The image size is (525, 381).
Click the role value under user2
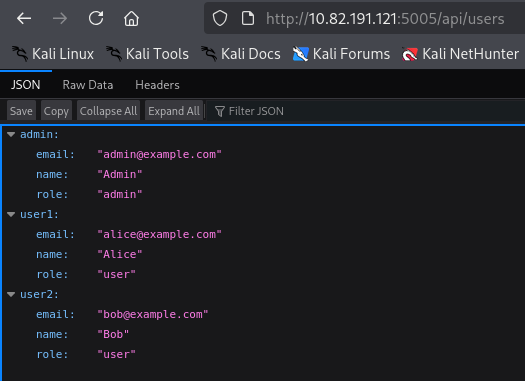pos(116,355)
